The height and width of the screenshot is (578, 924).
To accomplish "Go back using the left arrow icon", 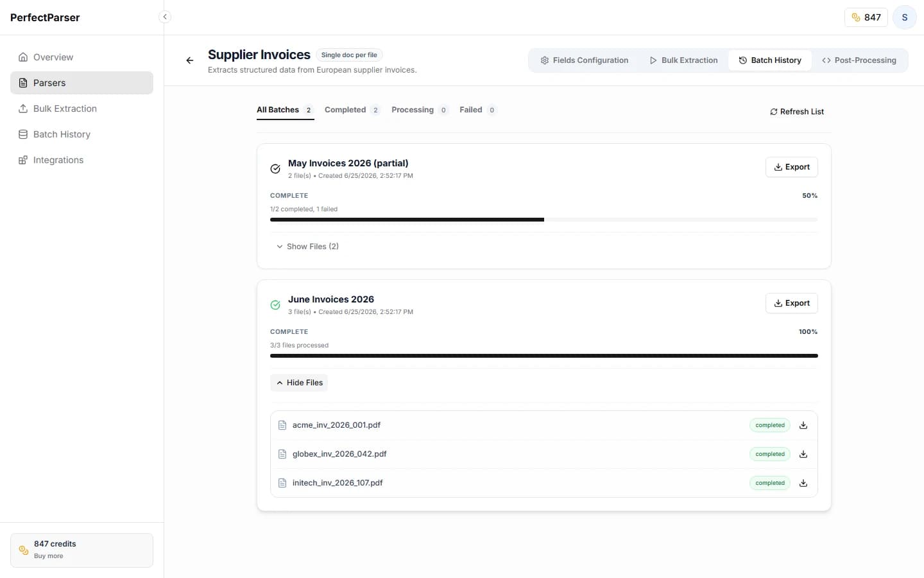I will pyautogui.click(x=190, y=60).
